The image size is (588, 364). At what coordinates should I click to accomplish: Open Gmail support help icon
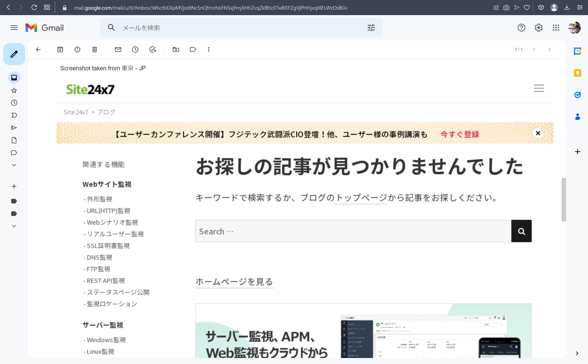click(x=522, y=28)
